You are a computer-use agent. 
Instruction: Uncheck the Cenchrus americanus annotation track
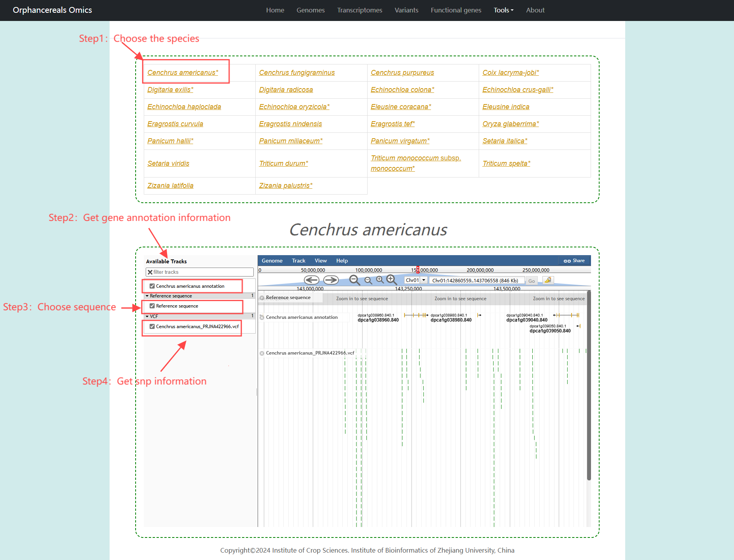152,286
